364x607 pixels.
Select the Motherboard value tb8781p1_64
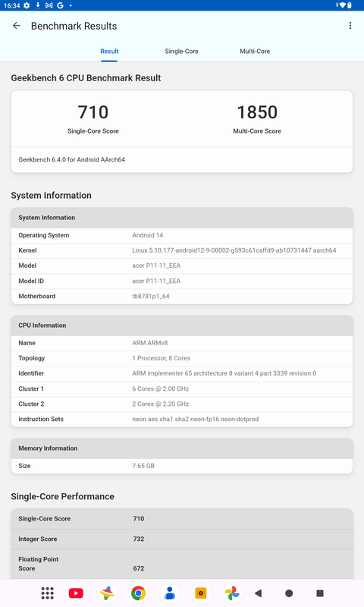pyautogui.click(x=151, y=296)
